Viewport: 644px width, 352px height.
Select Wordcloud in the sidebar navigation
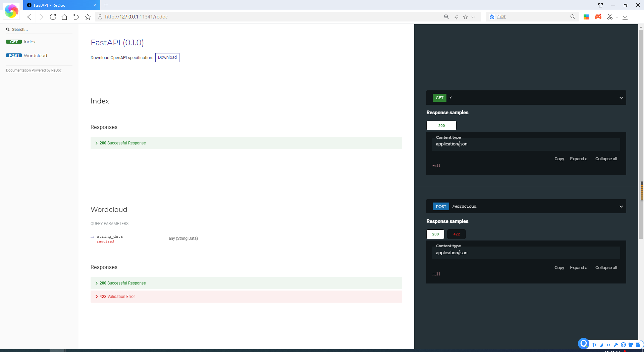(x=36, y=55)
